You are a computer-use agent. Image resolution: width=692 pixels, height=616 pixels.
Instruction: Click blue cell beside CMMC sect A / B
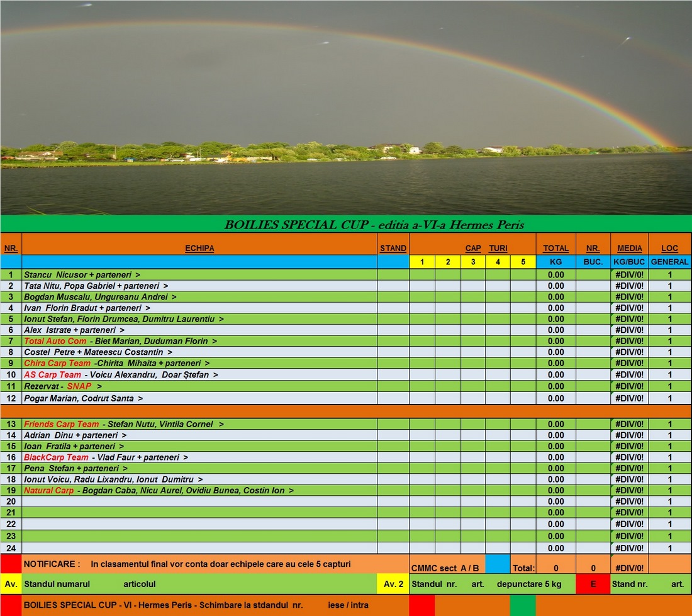[498, 564]
